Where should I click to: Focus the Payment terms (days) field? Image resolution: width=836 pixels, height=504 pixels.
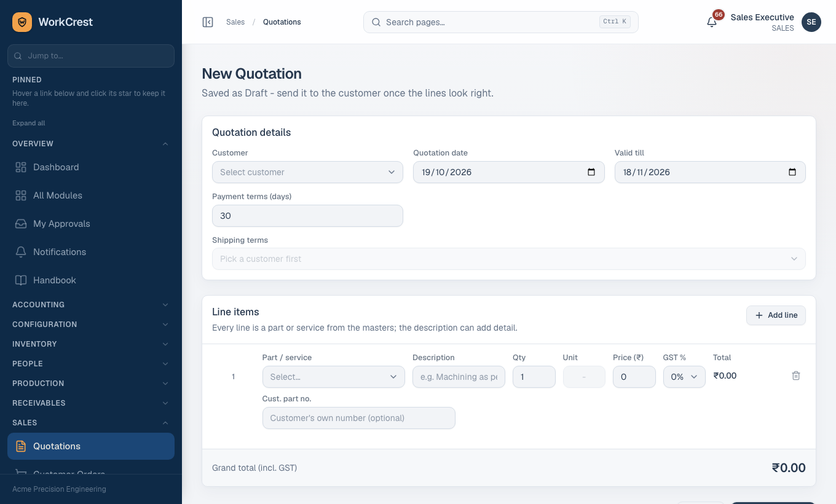click(x=307, y=216)
